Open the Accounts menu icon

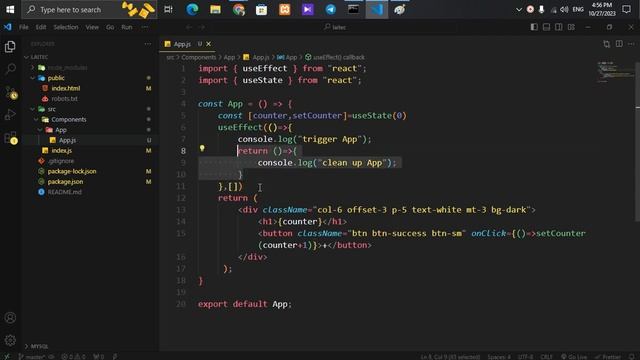pos(10,318)
